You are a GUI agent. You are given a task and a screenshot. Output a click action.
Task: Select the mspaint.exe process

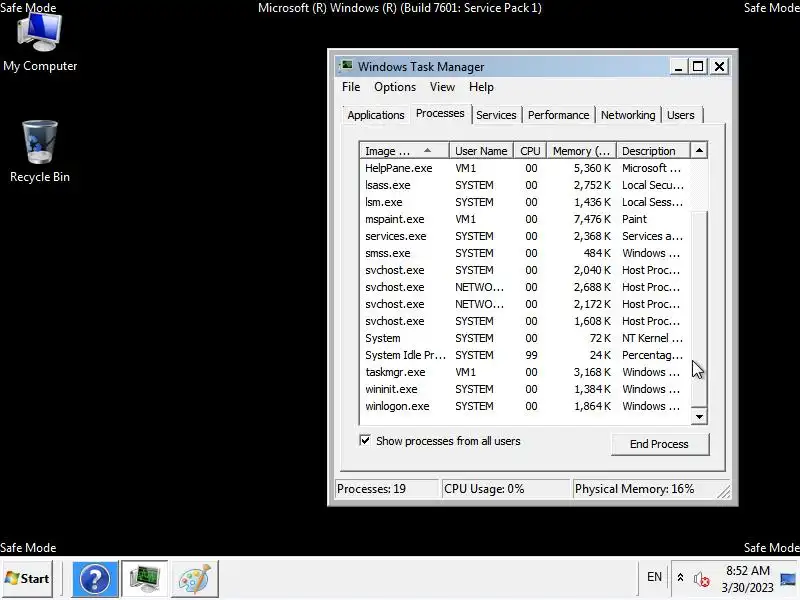click(x=524, y=219)
